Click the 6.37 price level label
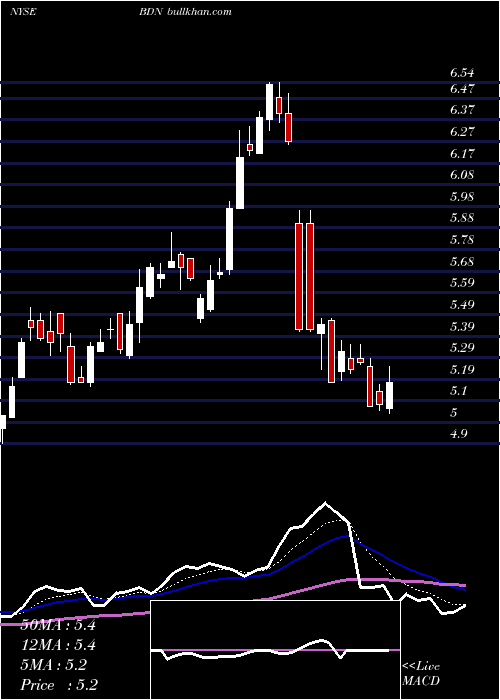The width and height of the screenshot is (500, 700). tap(462, 110)
